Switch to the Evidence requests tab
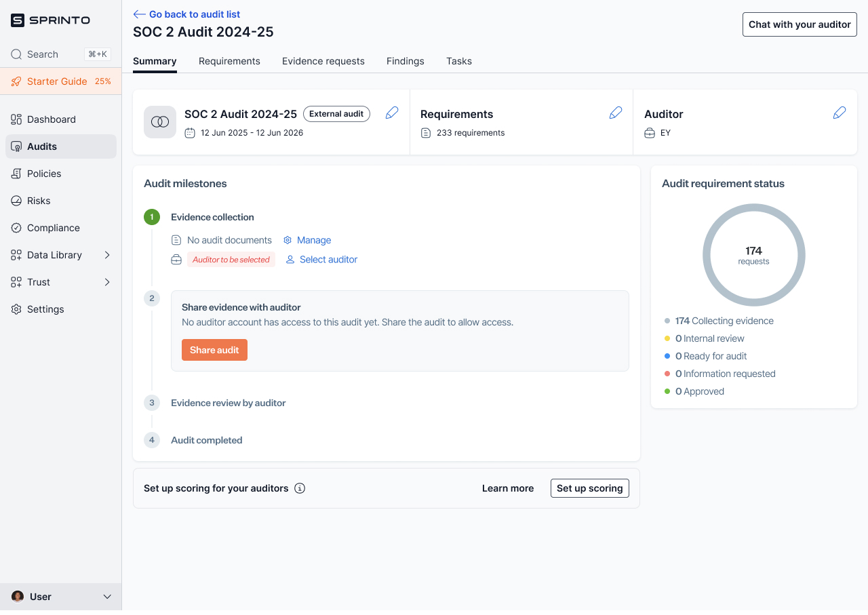 coord(323,61)
